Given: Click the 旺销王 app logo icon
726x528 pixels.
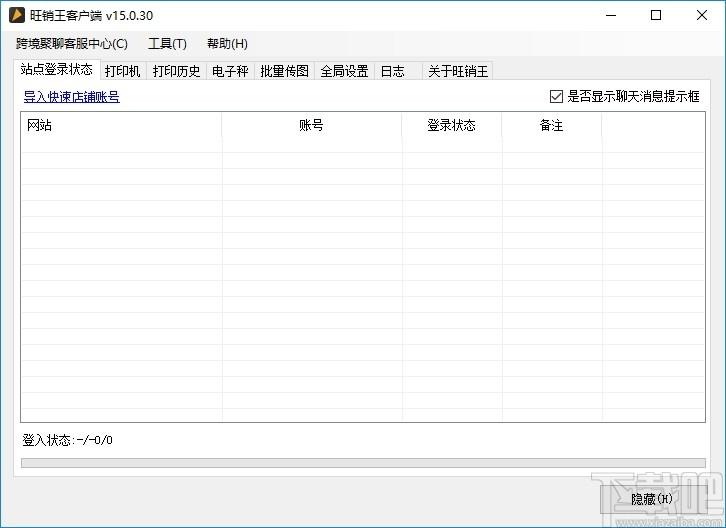Looking at the screenshot, I should pos(17,15).
